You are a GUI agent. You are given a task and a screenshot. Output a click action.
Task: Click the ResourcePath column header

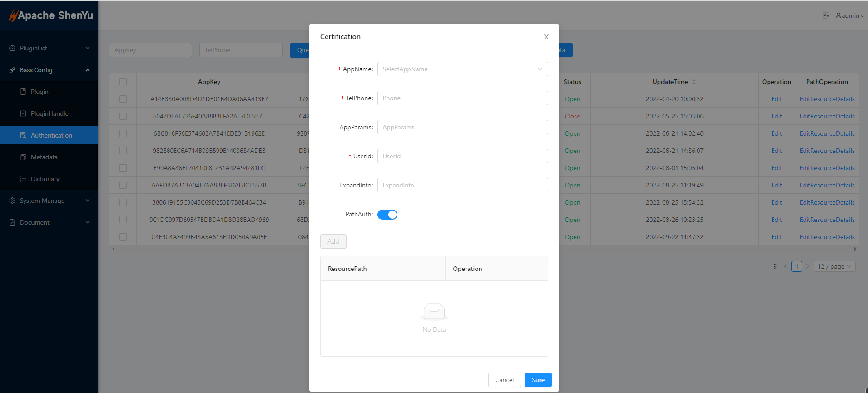click(x=383, y=269)
